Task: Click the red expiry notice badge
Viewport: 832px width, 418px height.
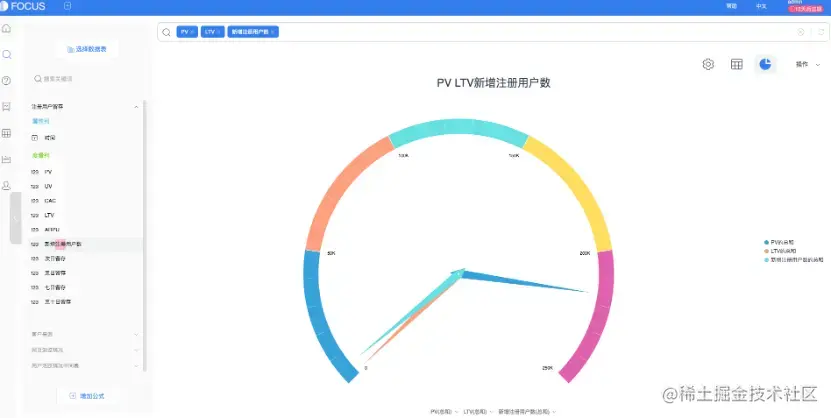Action: click(806, 9)
